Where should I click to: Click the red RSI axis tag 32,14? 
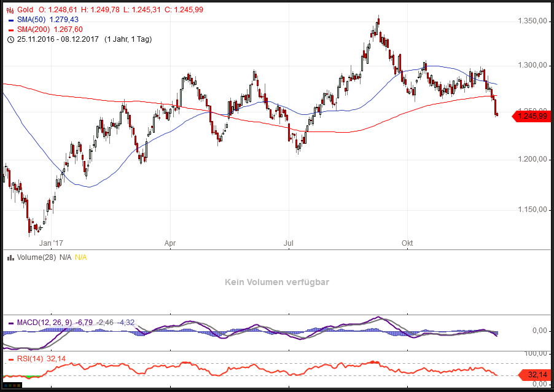534,375
